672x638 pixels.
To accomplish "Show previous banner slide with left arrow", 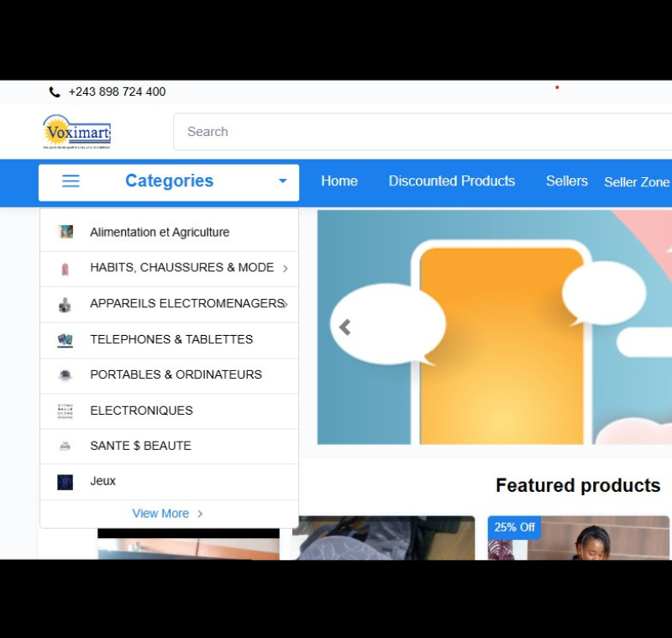I will point(344,327).
